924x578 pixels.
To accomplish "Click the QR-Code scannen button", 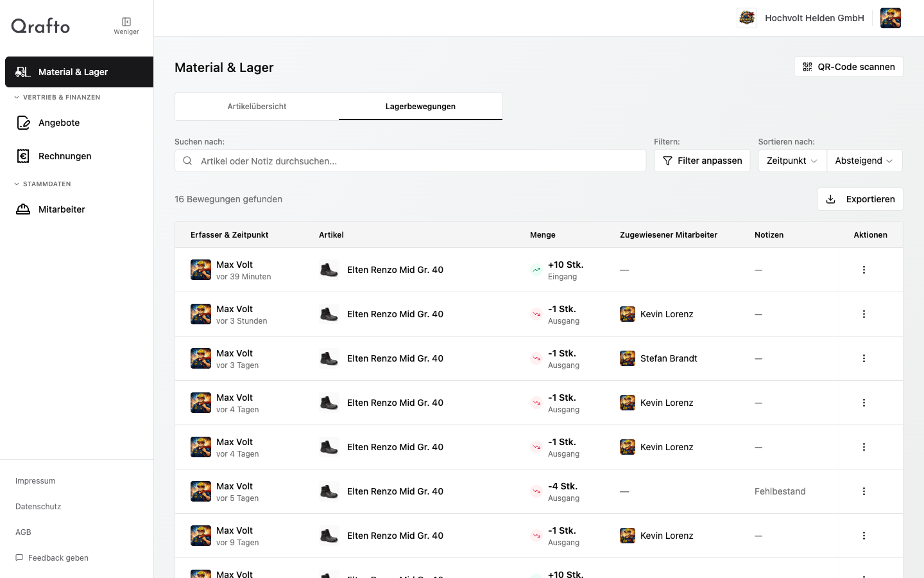I will [848, 67].
